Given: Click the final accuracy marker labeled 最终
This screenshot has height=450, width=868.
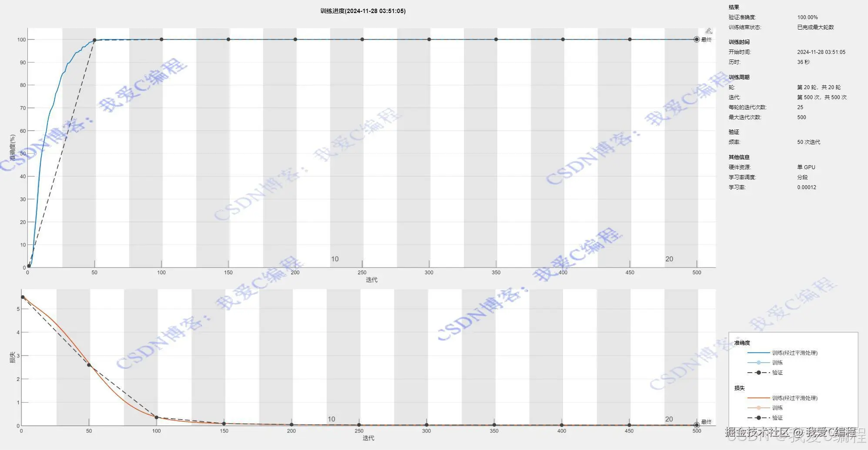Looking at the screenshot, I should (697, 40).
